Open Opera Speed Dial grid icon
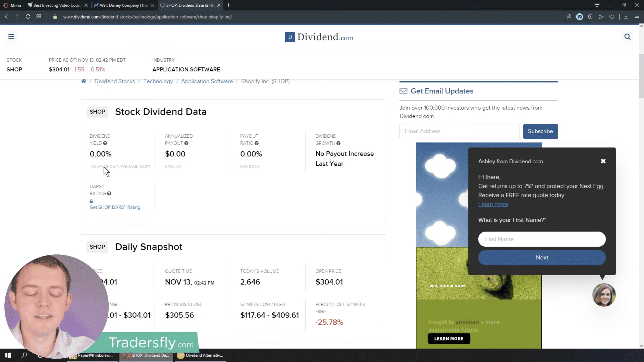Screen dimensions: 644x362 click(x=39, y=17)
